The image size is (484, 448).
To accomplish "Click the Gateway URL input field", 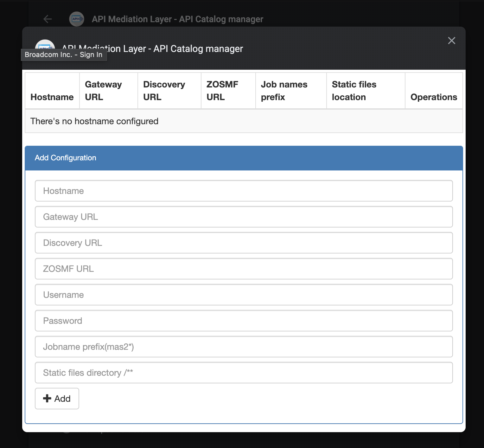I will pyautogui.click(x=244, y=217).
